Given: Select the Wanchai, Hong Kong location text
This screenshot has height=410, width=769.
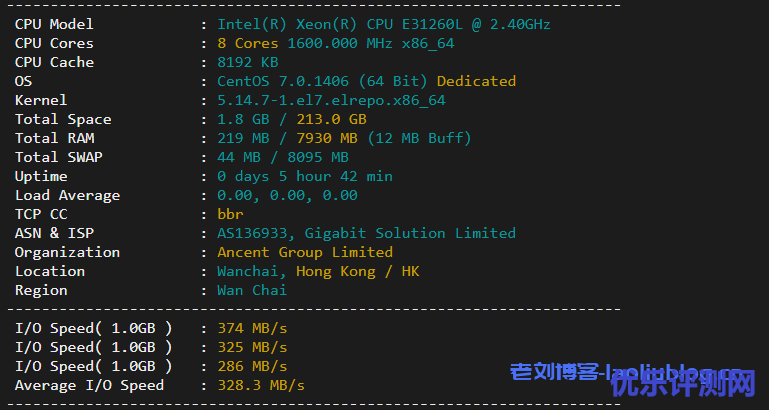Looking at the screenshot, I should click(318, 271).
